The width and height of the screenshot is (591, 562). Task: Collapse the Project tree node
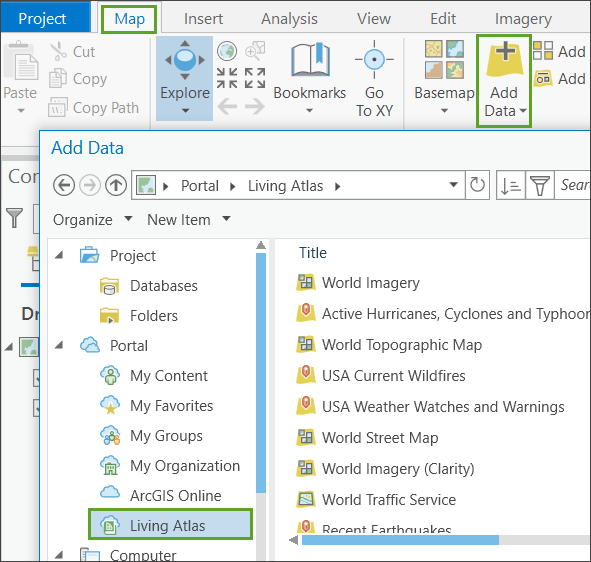[x=59, y=256]
